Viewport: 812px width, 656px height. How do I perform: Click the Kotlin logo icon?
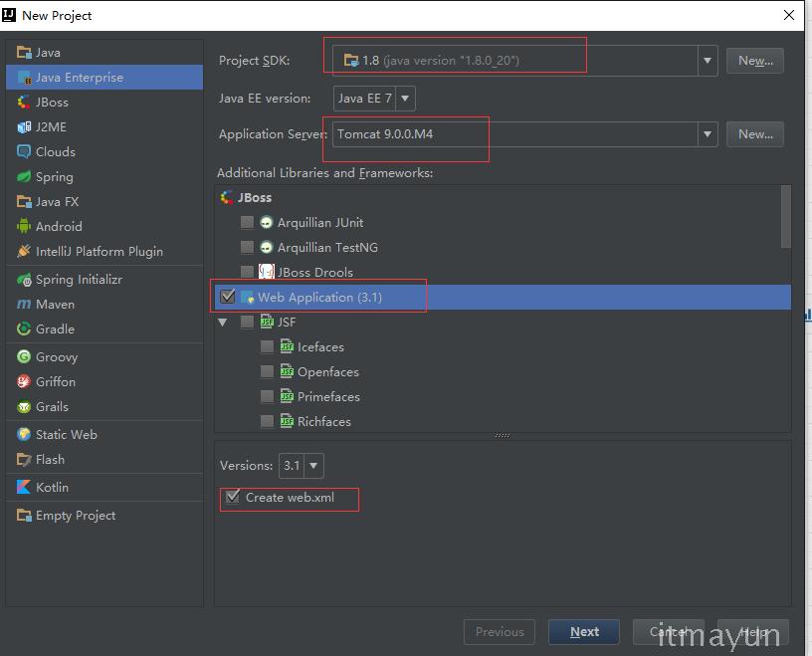tap(24, 487)
